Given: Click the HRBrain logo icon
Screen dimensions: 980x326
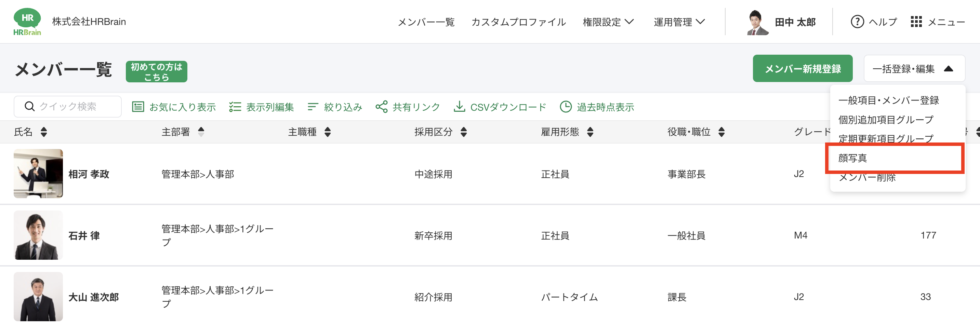Looking at the screenshot, I should (x=27, y=22).
